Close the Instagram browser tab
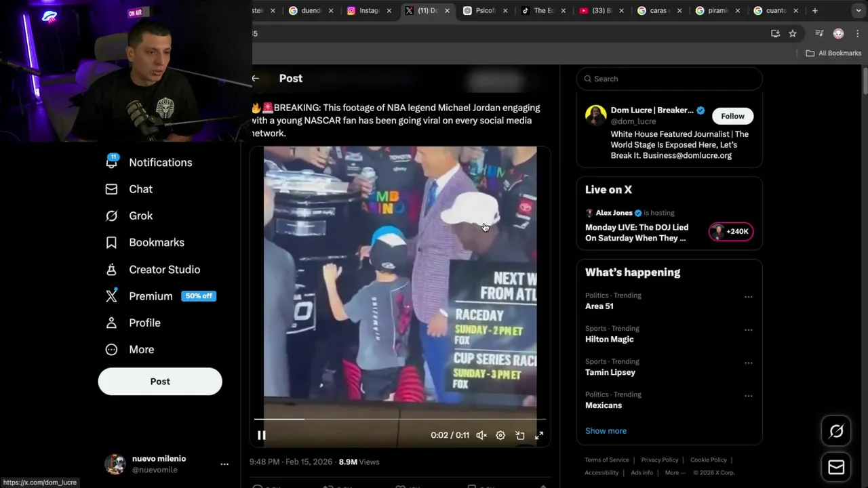Viewport: 868px width, 488px height. pyautogui.click(x=389, y=11)
